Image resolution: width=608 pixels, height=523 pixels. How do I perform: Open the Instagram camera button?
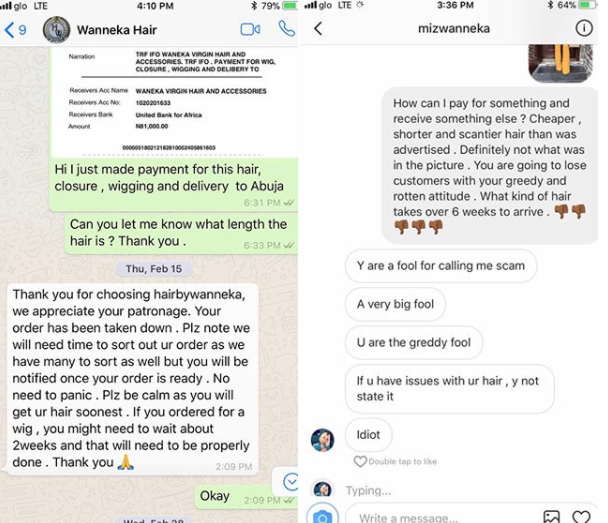point(322,516)
